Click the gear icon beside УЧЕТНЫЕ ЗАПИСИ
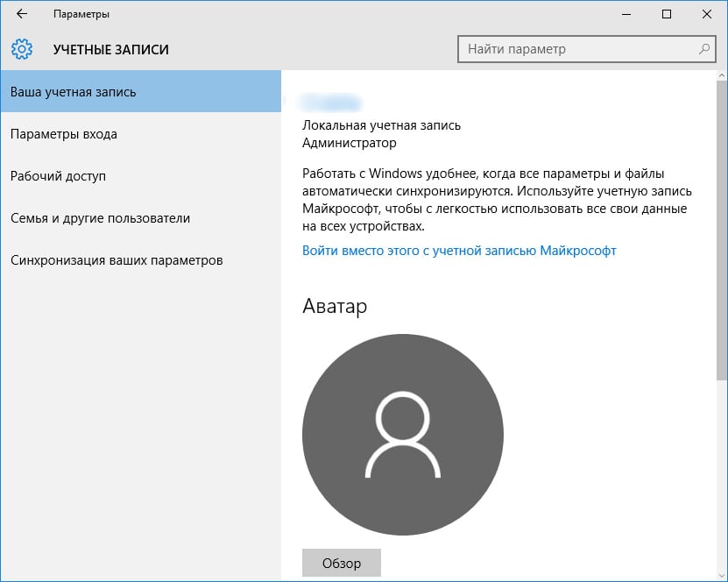Screen dimensions: 728x582 tap(22, 49)
